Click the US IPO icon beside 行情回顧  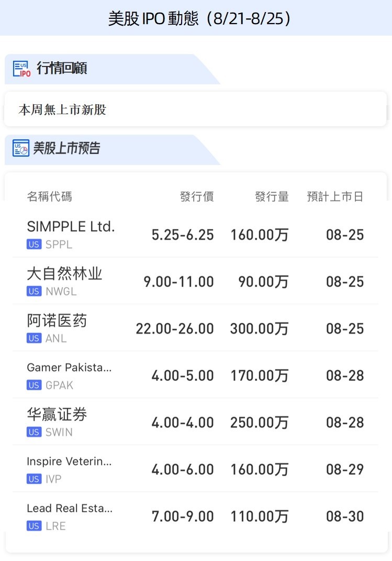21,69
